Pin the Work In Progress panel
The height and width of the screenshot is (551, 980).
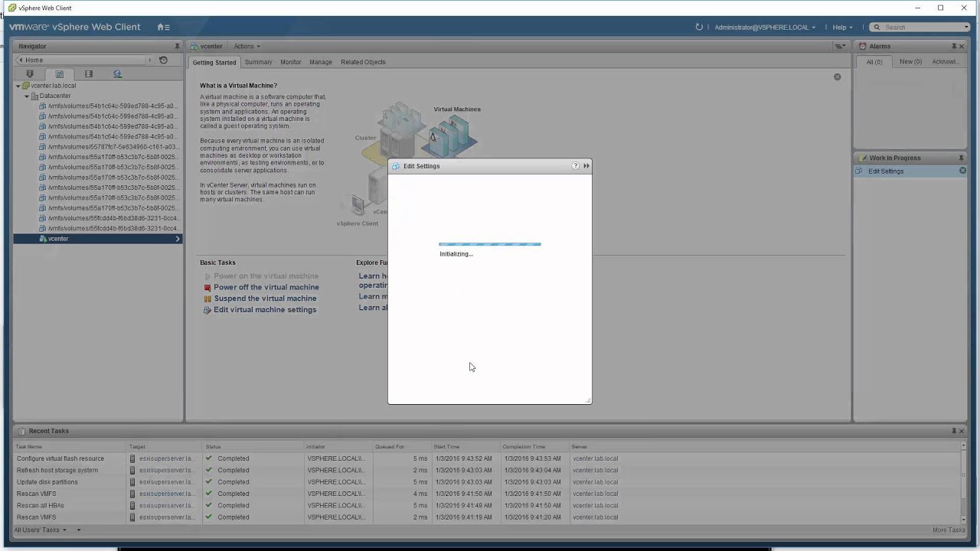pyautogui.click(x=962, y=158)
